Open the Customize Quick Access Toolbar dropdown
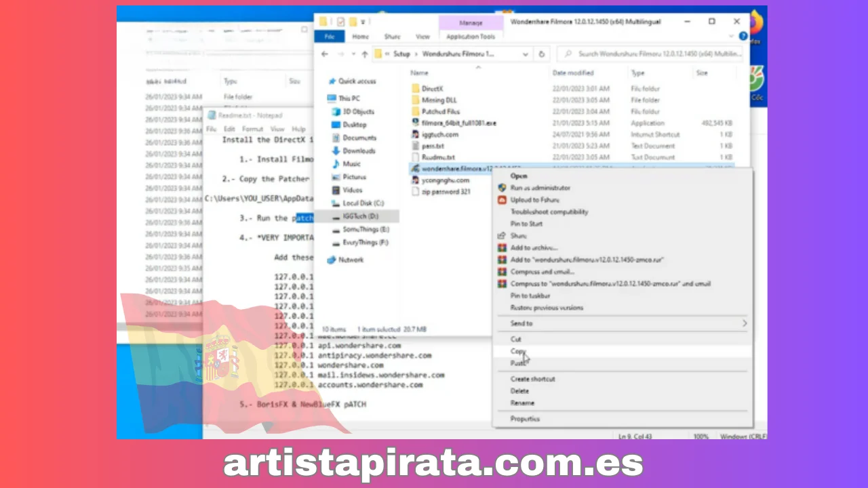This screenshot has width=868, height=488. coord(363,22)
